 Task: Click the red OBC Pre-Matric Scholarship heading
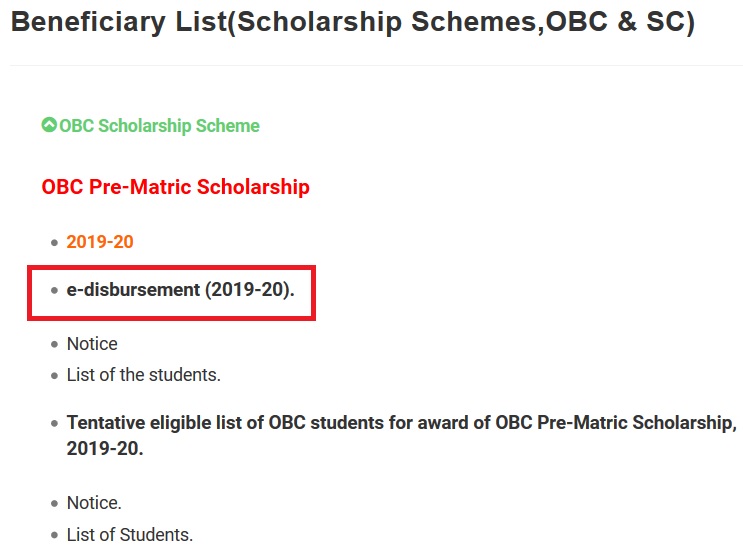(175, 187)
